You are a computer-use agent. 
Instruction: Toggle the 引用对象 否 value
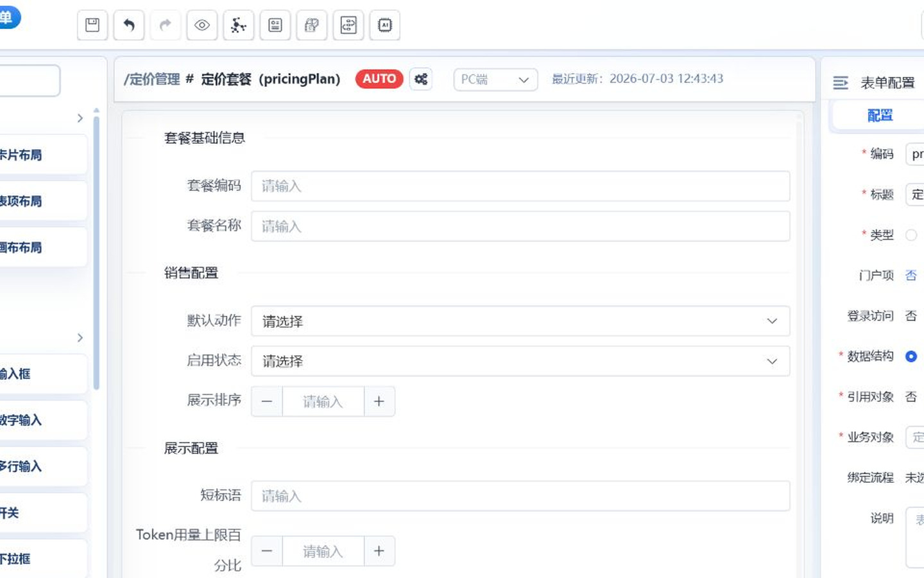911,397
